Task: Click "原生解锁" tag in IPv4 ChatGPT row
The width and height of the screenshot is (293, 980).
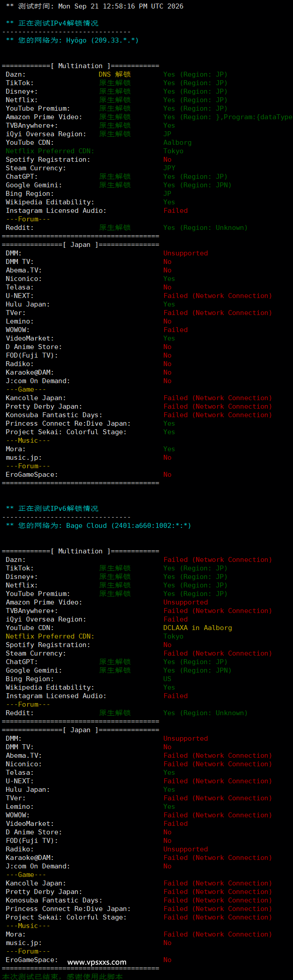Action: (115, 177)
